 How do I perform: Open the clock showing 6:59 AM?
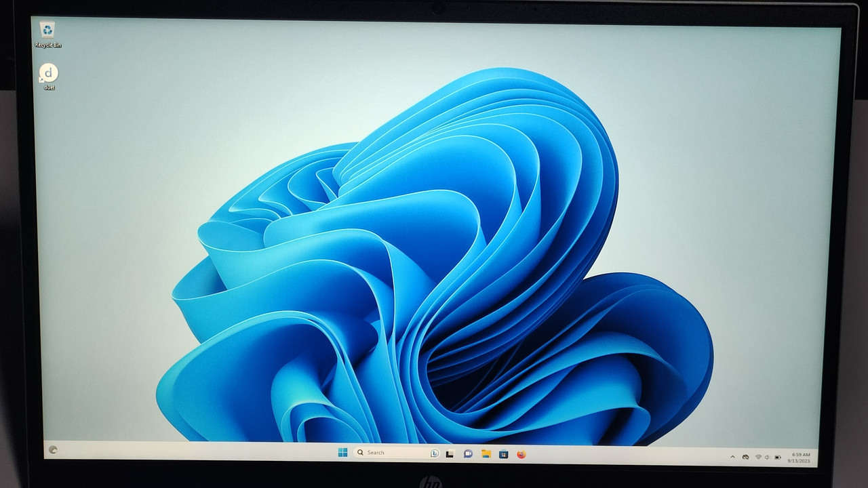click(800, 457)
